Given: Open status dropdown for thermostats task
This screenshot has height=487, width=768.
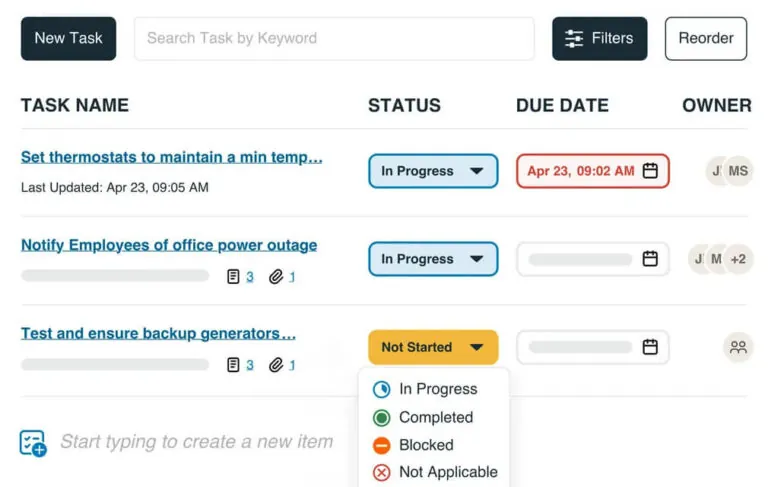Looking at the screenshot, I should pos(433,171).
